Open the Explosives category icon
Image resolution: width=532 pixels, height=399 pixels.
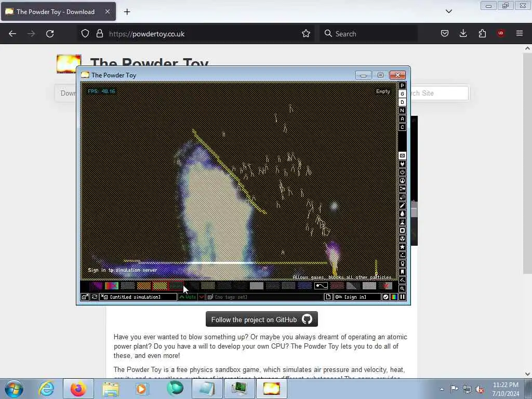[402, 197]
